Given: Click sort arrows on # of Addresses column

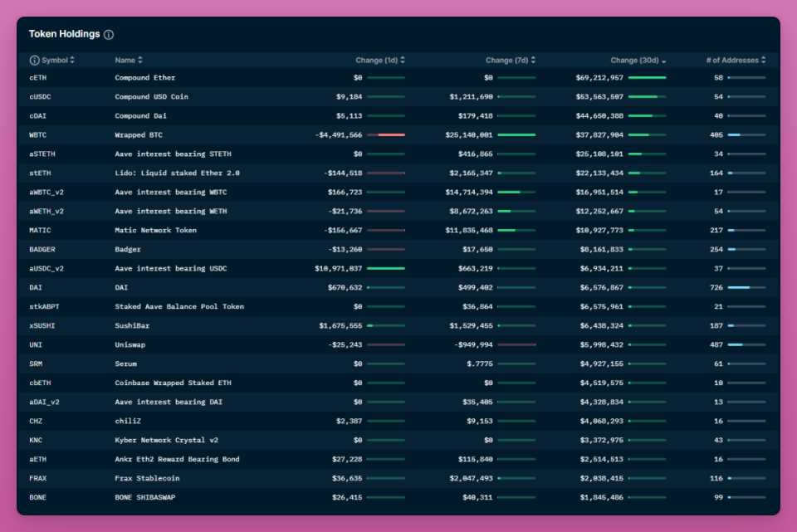Looking at the screenshot, I should coord(764,61).
